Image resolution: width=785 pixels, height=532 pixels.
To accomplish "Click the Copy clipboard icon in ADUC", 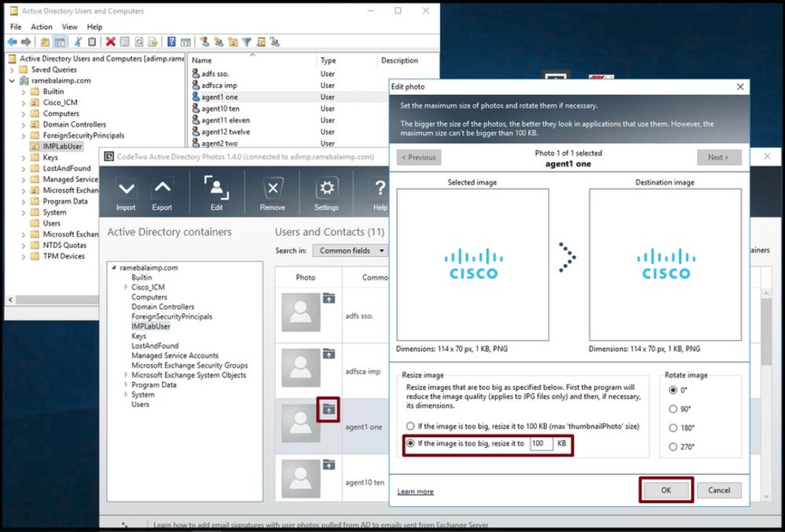I will pos(92,42).
